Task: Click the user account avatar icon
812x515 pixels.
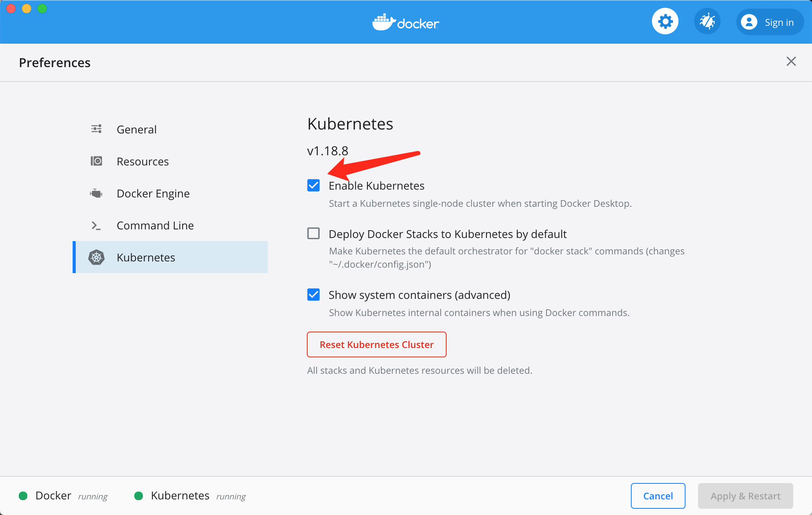Action: coord(749,22)
